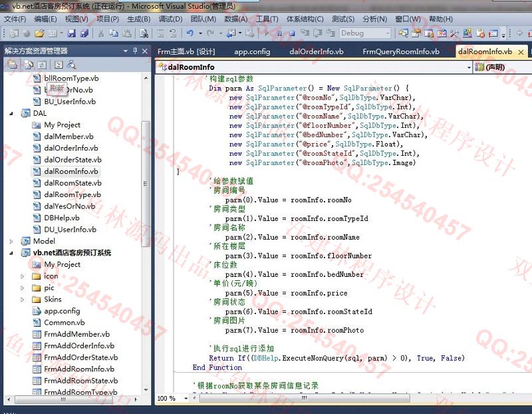
Task: Close the dalRoomInfo.vb tab
Action: (x=521, y=52)
